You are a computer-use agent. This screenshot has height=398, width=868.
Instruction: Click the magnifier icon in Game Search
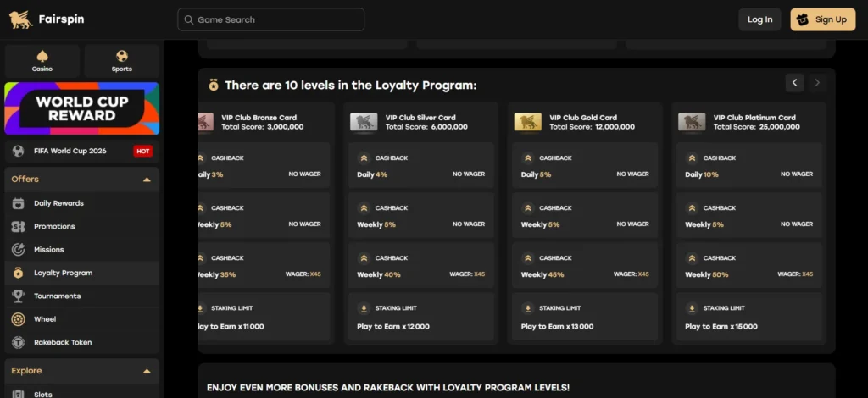point(189,20)
